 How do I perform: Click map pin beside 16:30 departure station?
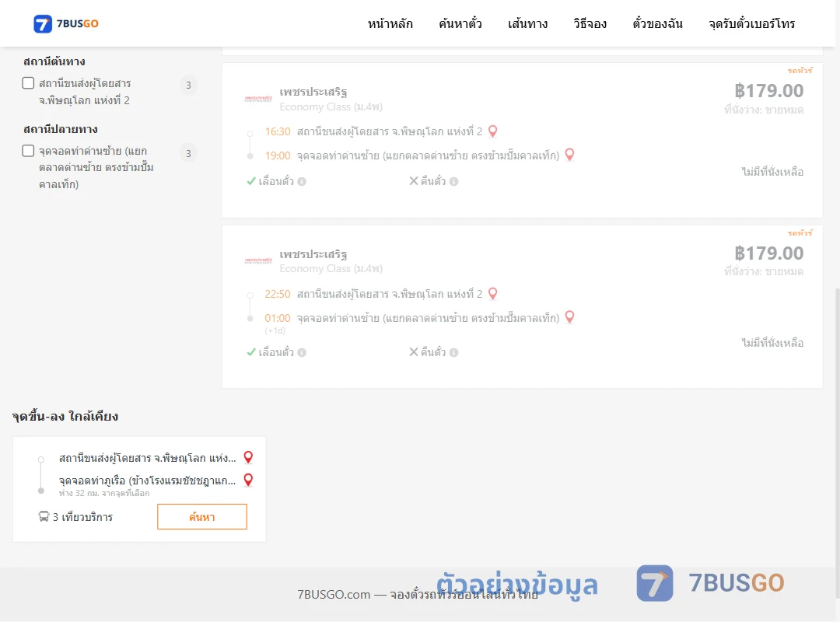tap(493, 131)
